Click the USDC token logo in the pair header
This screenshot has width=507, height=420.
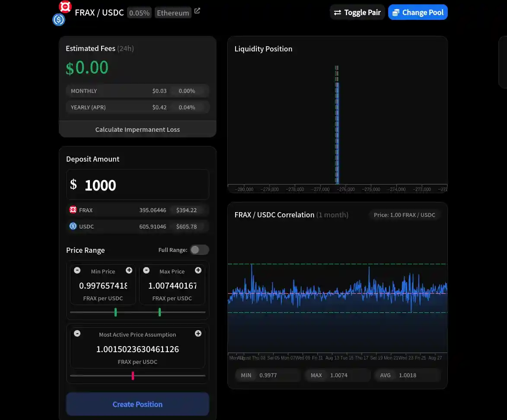tap(58, 20)
